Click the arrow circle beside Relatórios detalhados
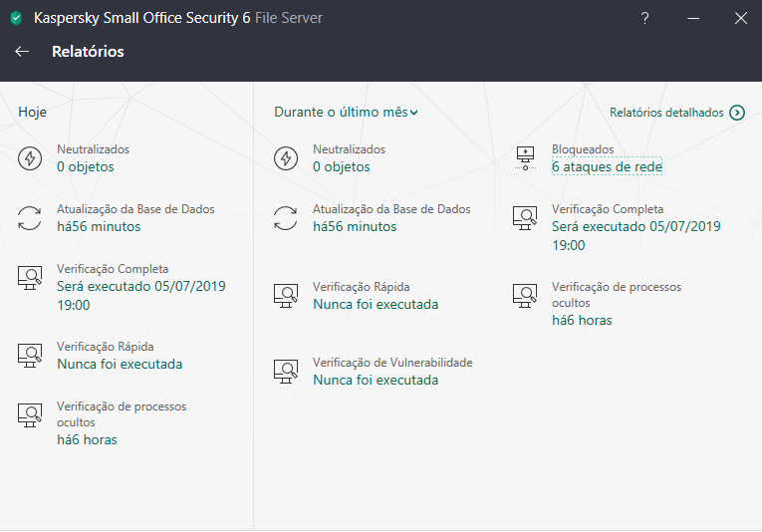This screenshot has width=762, height=532. click(737, 113)
